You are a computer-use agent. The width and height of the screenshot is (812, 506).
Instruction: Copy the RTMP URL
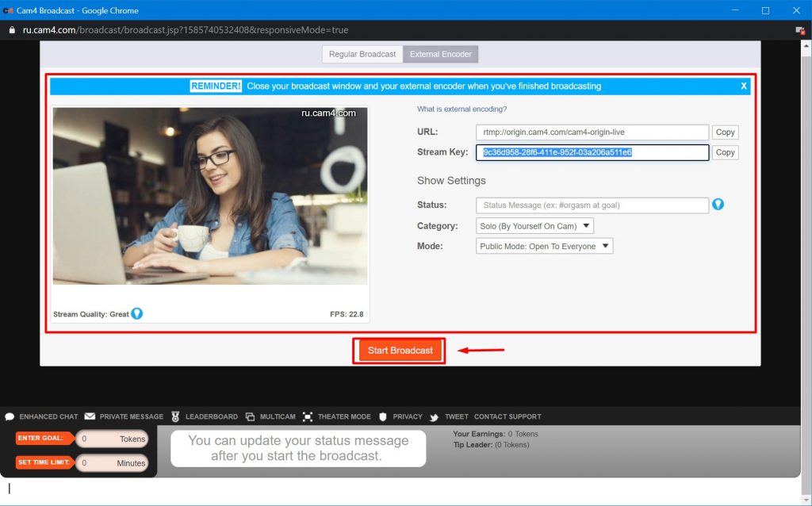click(725, 132)
